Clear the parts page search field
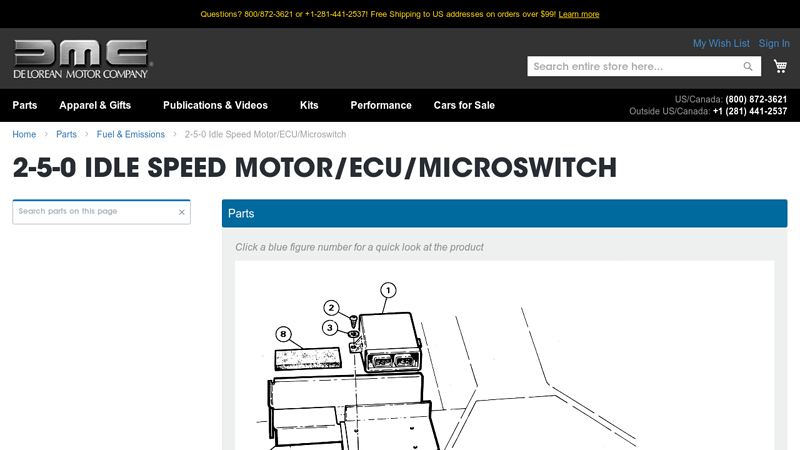Screen dimensions: 800x450 click(x=182, y=212)
